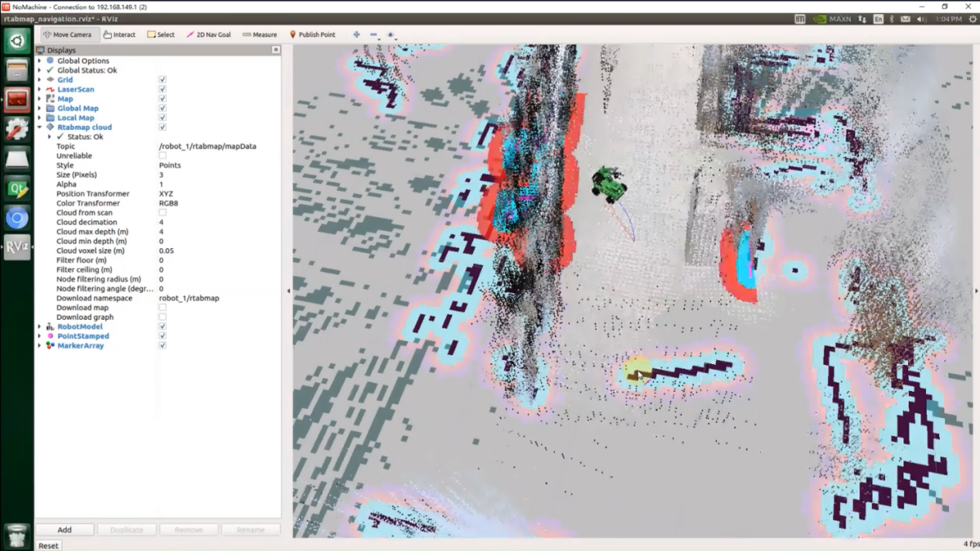Expand the Local Map group
The height and width of the screenshot is (551, 980).
(x=39, y=117)
